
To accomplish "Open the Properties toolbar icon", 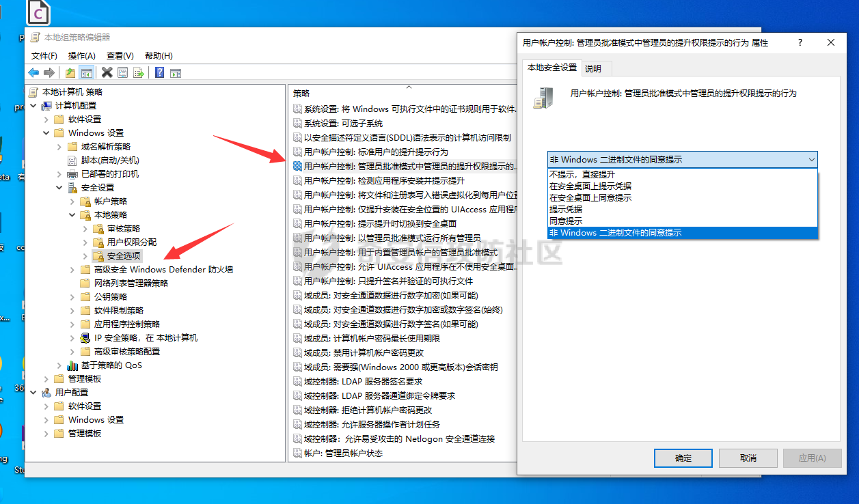I will coord(123,72).
